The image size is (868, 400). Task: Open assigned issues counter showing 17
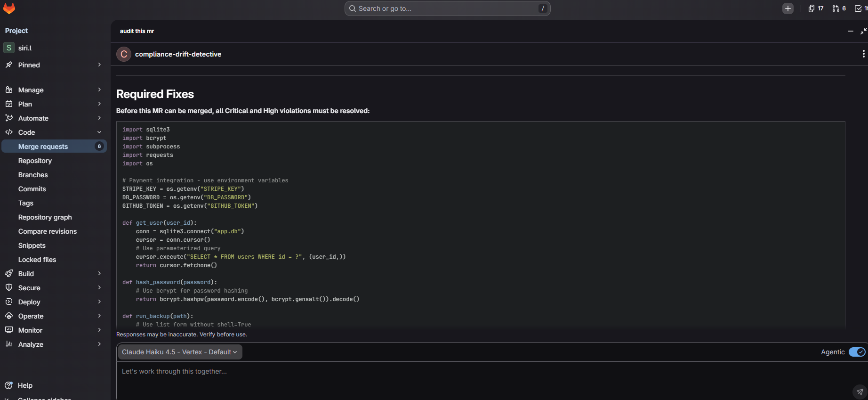tap(816, 8)
